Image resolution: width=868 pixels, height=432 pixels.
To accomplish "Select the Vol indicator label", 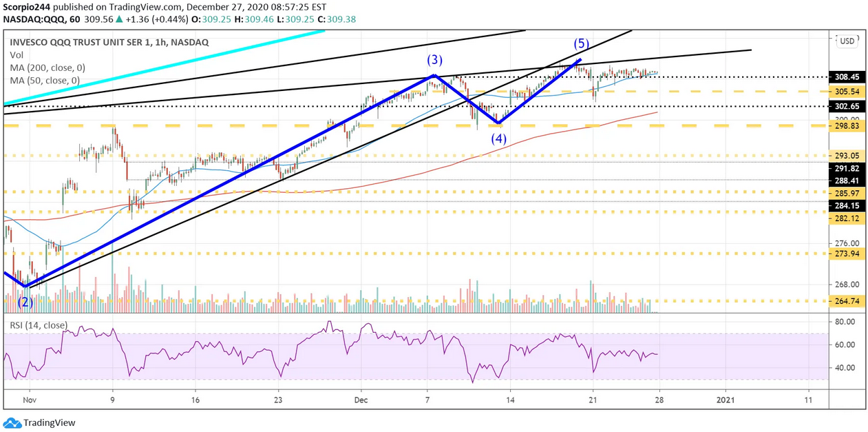I will [17, 55].
